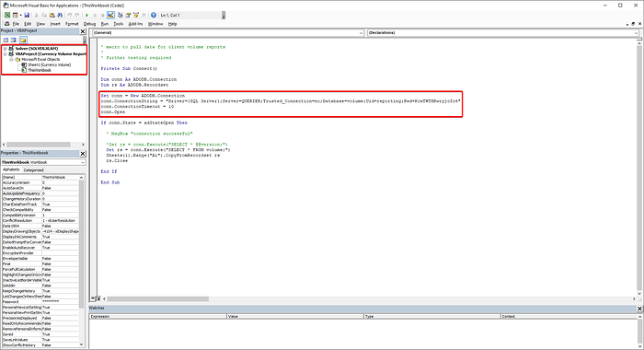Screen dimensions: 644x350
Task: Click the Procedure View button at code bottom
Action: tap(93, 299)
